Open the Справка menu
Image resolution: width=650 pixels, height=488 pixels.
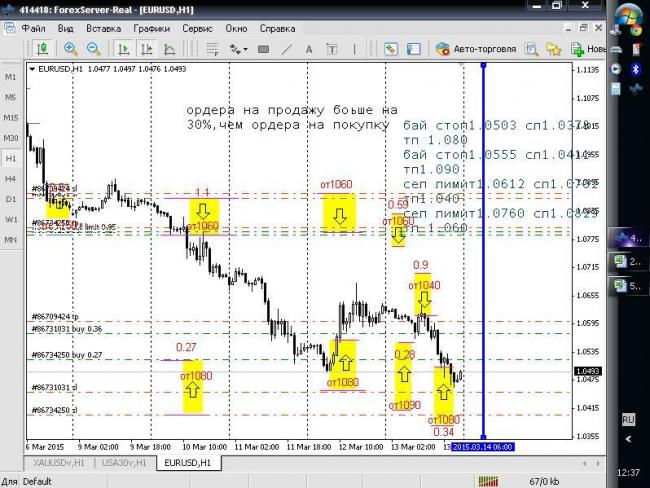point(278,29)
